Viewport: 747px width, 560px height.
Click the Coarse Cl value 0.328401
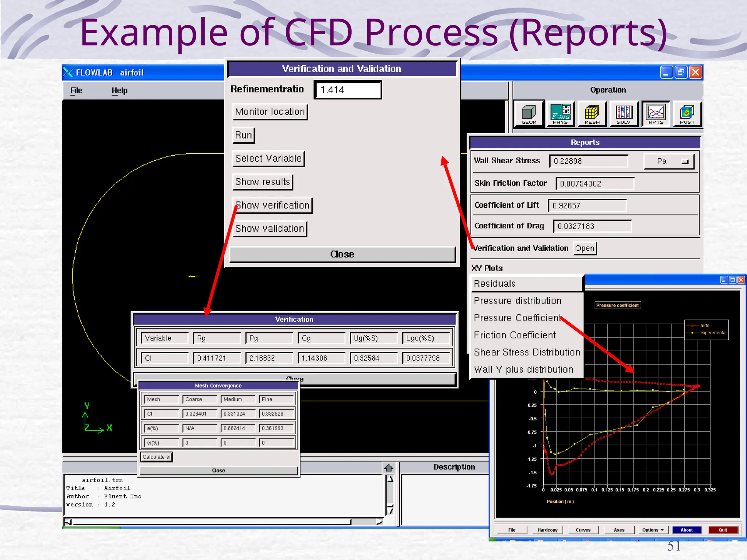point(200,414)
